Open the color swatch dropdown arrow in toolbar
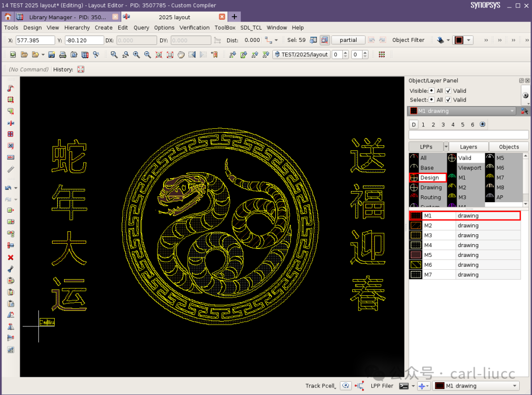This screenshot has height=395, width=532. point(468,40)
